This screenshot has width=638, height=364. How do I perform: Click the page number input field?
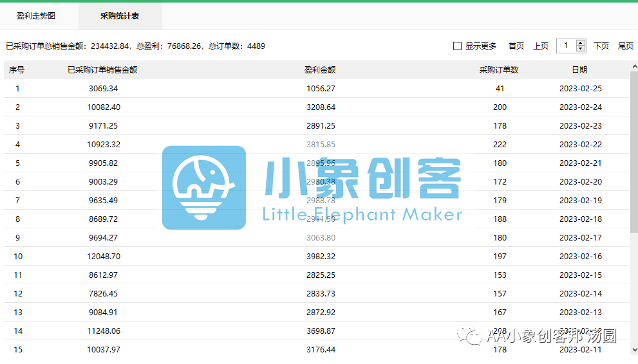tap(567, 46)
